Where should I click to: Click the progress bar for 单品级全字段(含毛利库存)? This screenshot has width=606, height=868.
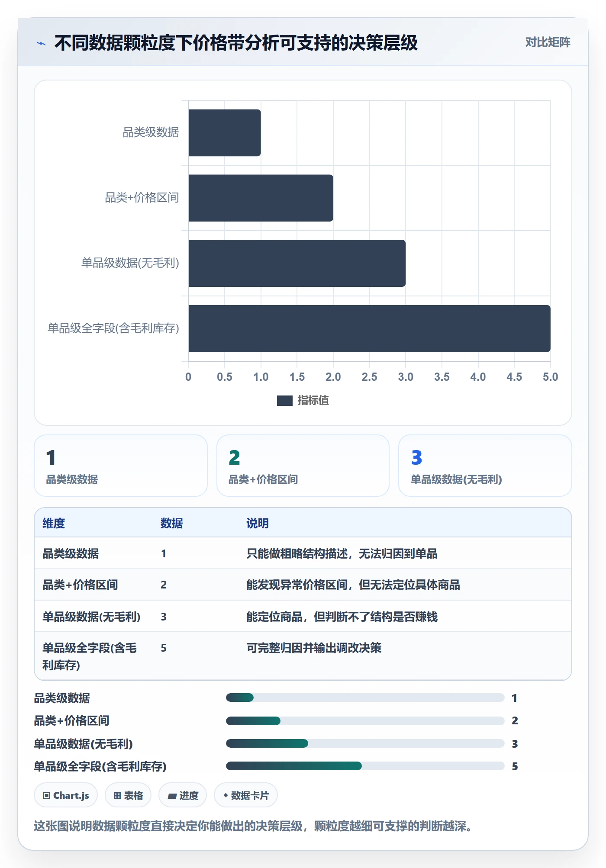(365, 766)
